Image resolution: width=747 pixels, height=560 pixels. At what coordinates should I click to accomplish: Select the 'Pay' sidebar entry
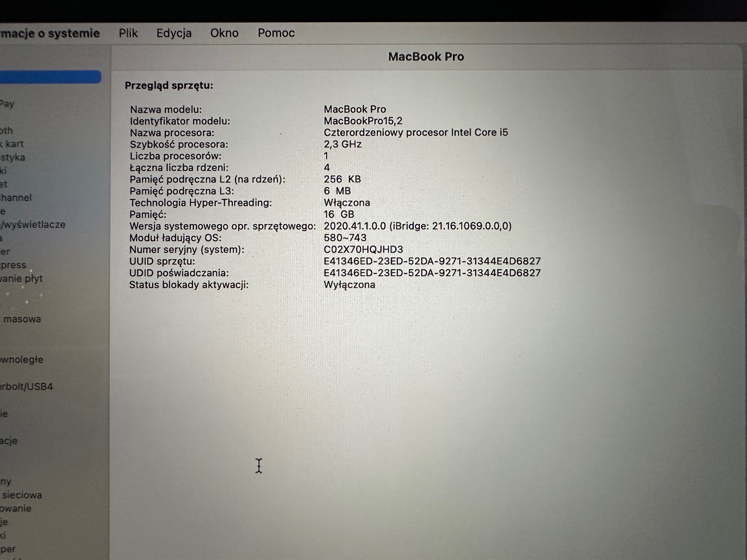click(7, 104)
